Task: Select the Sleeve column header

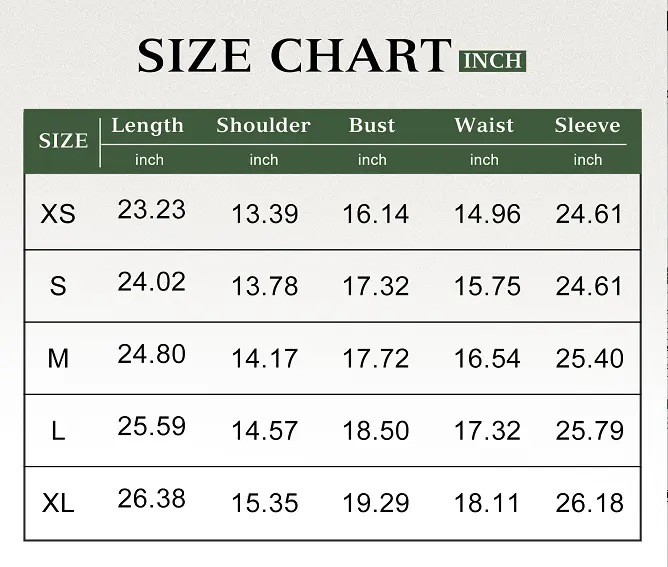Action: tap(587, 126)
